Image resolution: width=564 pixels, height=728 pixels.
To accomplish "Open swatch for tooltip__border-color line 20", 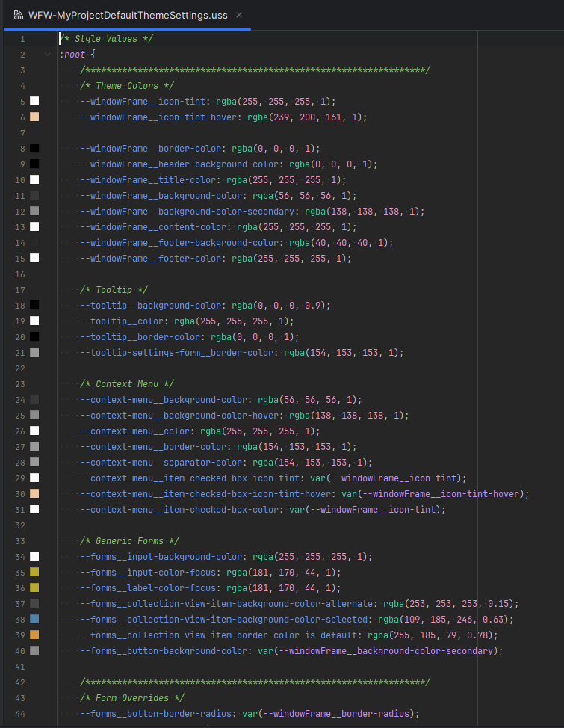I will click(x=34, y=336).
